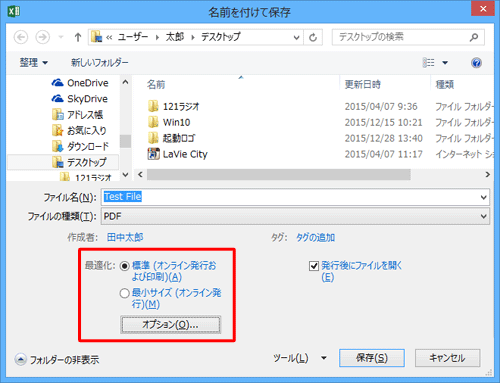Open the ファイルの種類 PDF combo box
Image resolution: width=500 pixels, height=383 pixels.
pos(295,216)
